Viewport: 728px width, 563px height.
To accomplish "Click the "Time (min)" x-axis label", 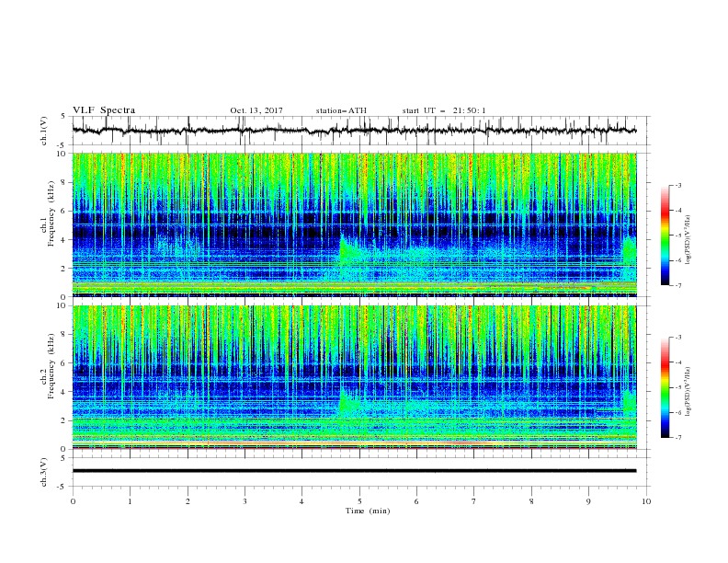I will (368, 511).
